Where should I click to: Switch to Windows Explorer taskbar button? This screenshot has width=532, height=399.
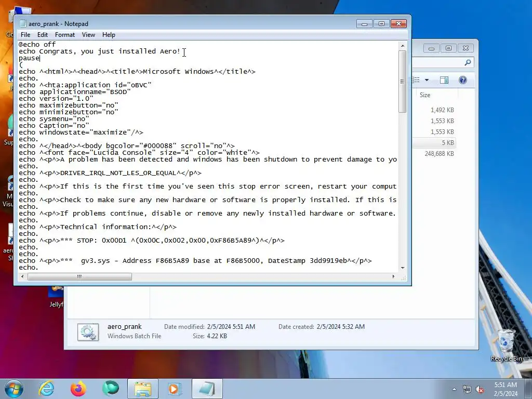[x=143, y=389]
